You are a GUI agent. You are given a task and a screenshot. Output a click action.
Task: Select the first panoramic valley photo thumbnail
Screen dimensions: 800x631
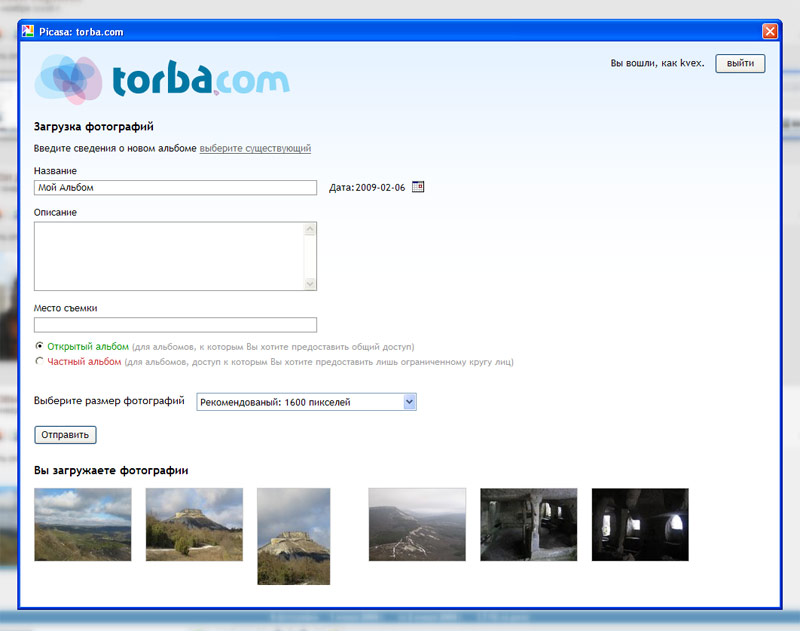point(82,524)
